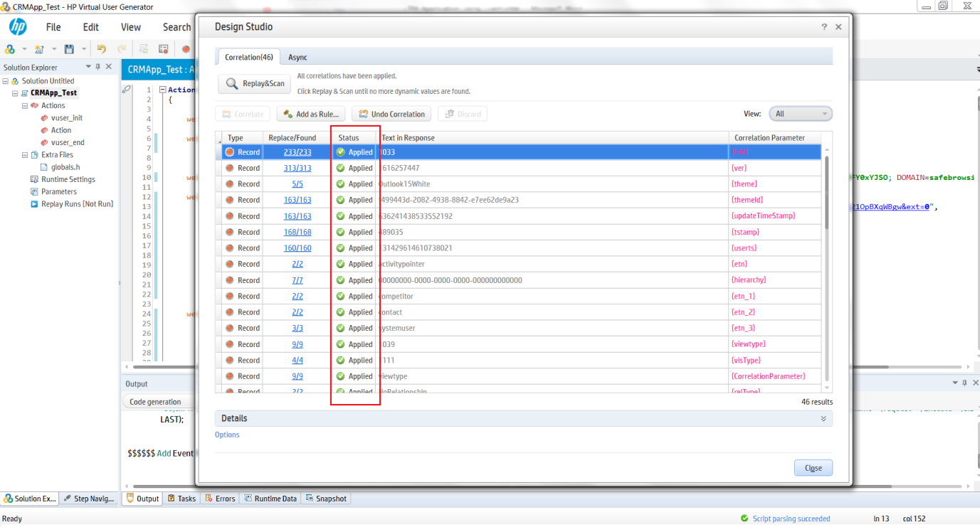
Task: Collapse the CRMApp_Test tree node
Action: [14, 93]
